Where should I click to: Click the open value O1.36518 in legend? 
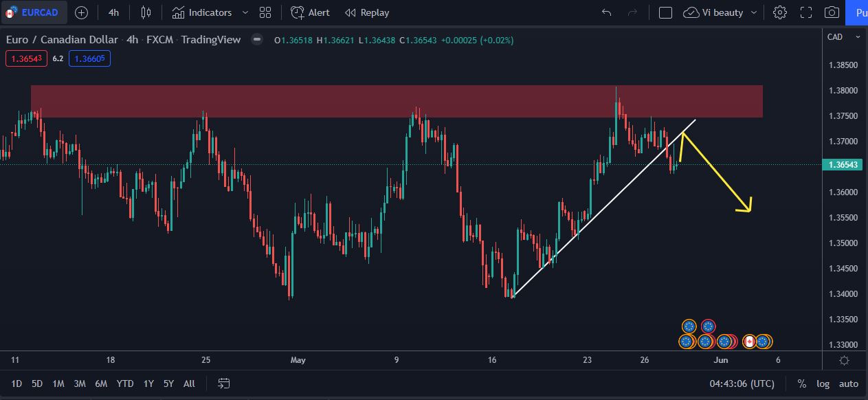(293, 40)
